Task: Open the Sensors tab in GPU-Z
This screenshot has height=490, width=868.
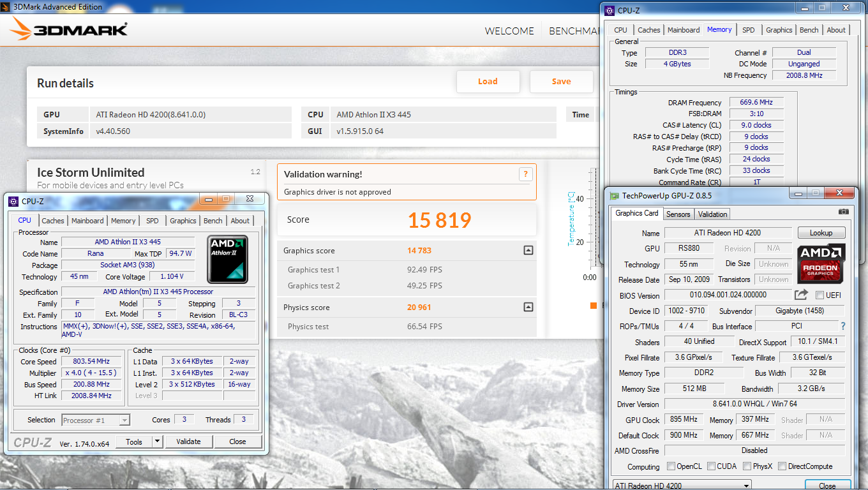Action: point(678,214)
